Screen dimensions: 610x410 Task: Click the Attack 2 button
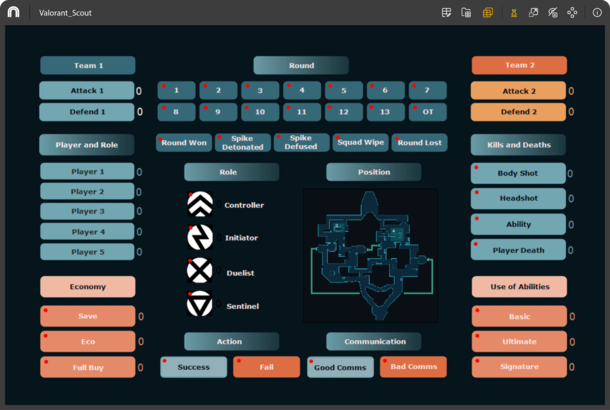click(x=519, y=91)
